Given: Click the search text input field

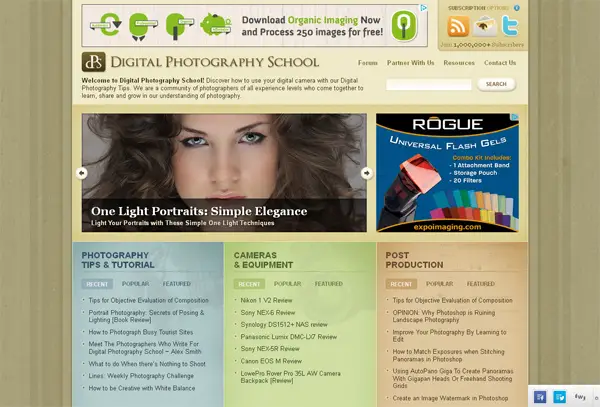Looking at the screenshot, I should coord(428,85).
